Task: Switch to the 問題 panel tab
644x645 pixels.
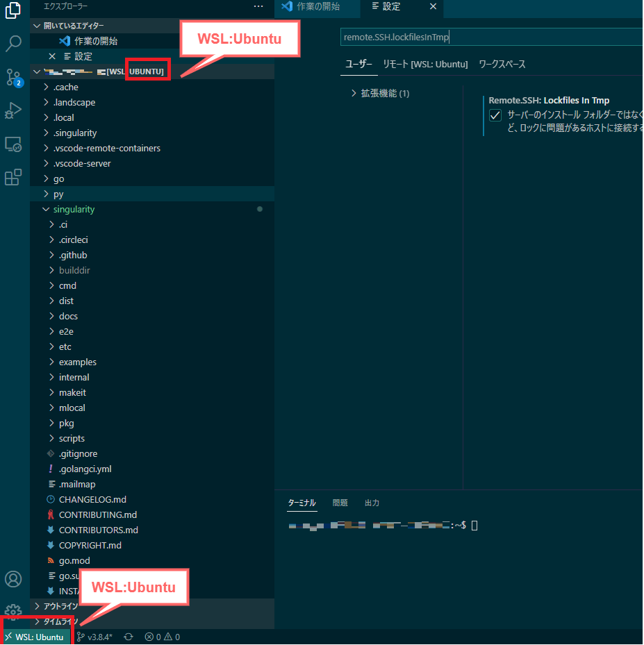Action: point(340,503)
